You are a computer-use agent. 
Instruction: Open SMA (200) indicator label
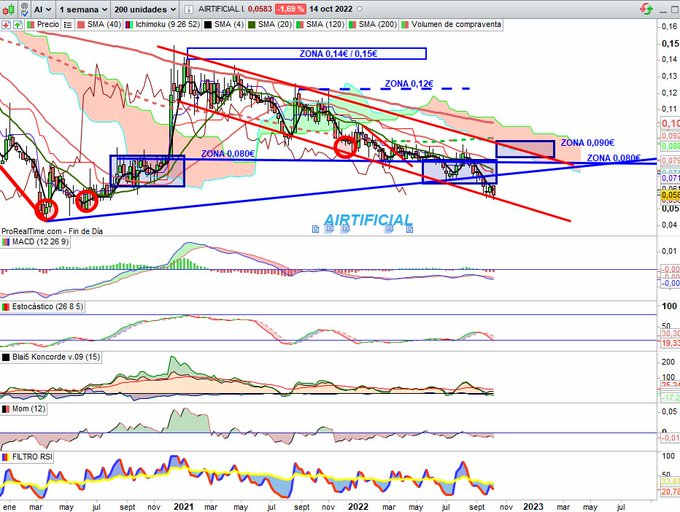pos(378,25)
